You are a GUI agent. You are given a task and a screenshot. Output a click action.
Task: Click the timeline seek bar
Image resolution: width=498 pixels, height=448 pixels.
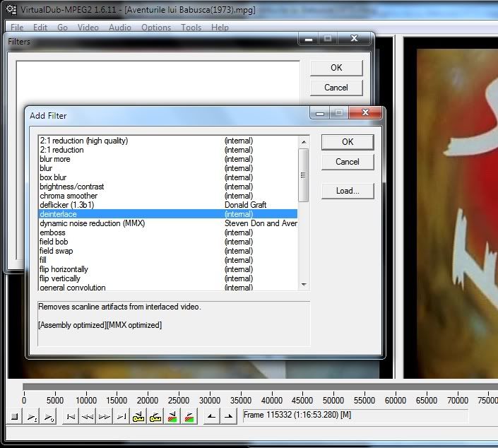(254, 387)
